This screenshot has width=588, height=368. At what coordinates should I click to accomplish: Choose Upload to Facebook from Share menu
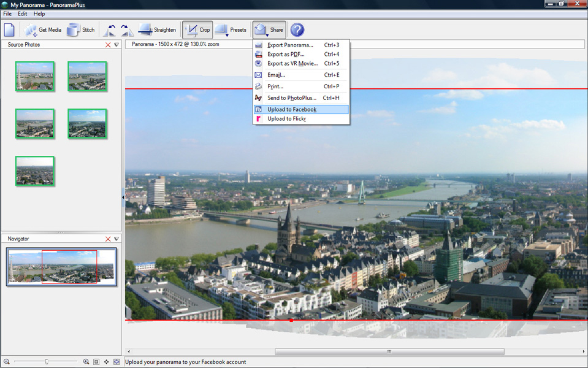coord(292,109)
